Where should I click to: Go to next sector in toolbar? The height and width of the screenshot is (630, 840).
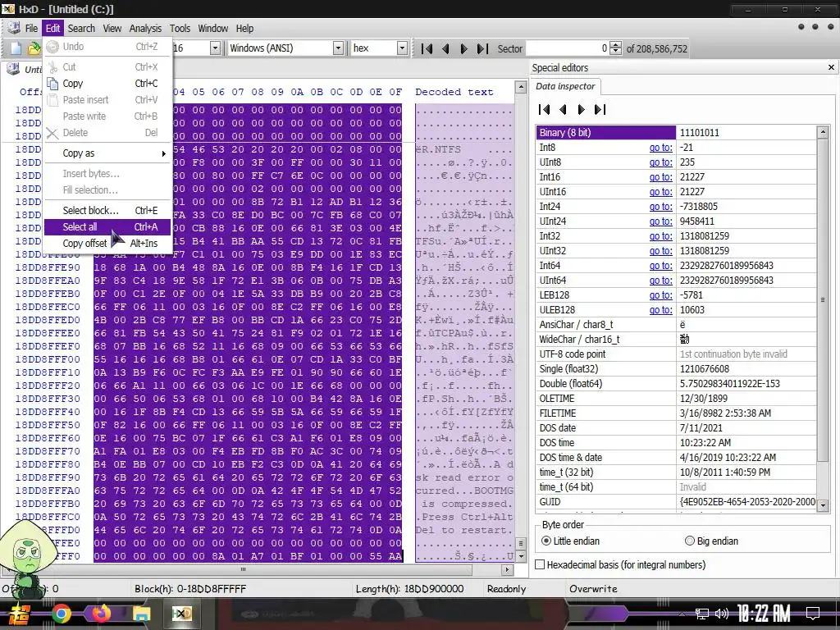(464, 48)
